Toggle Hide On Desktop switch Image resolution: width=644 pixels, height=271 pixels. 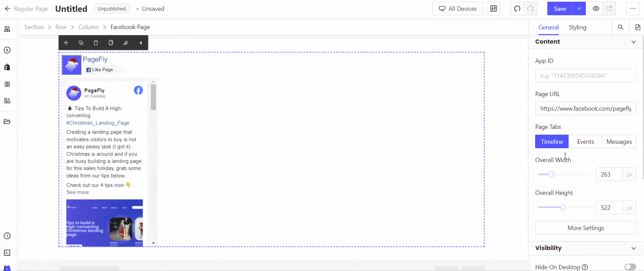tap(630, 267)
